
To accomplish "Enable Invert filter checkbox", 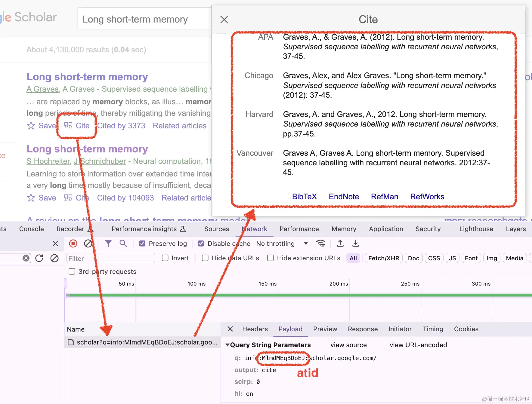I will click(165, 258).
